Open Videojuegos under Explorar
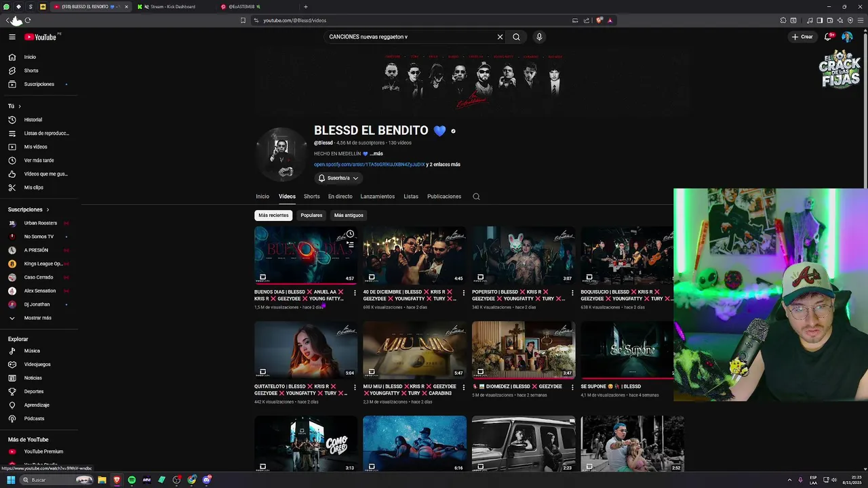Viewport: 868px width, 488px height. tap(39, 365)
